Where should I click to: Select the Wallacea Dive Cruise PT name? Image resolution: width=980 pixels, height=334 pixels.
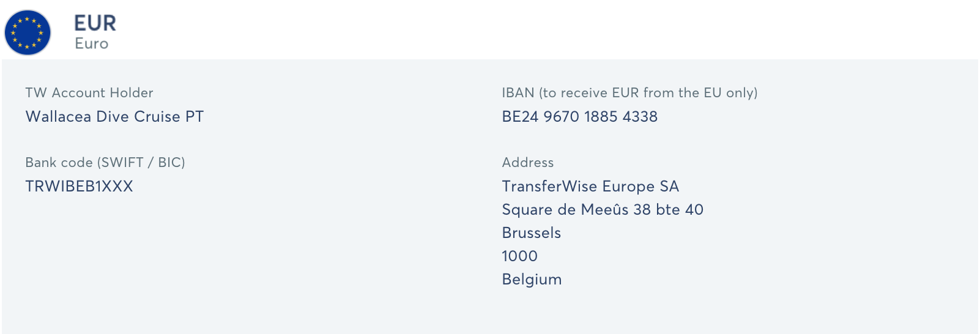(114, 117)
